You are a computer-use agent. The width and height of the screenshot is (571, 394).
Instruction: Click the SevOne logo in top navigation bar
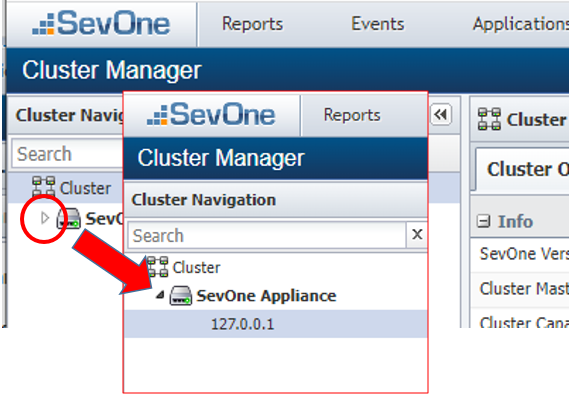(x=101, y=23)
